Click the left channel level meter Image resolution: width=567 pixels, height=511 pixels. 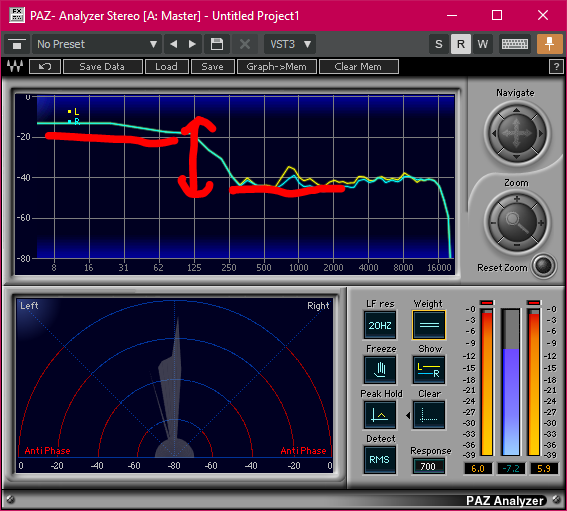point(487,382)
